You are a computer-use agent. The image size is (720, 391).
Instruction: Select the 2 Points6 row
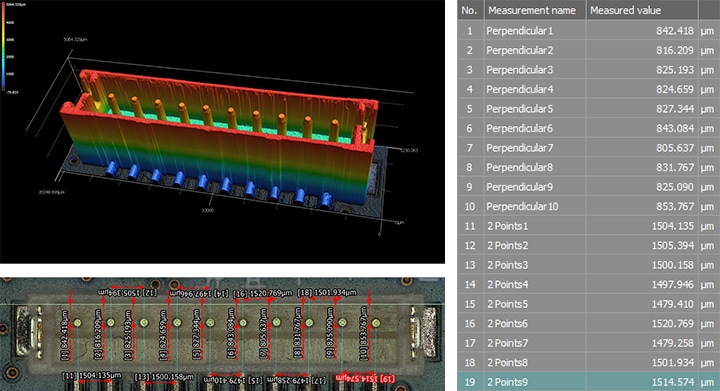tap(589, 324)
